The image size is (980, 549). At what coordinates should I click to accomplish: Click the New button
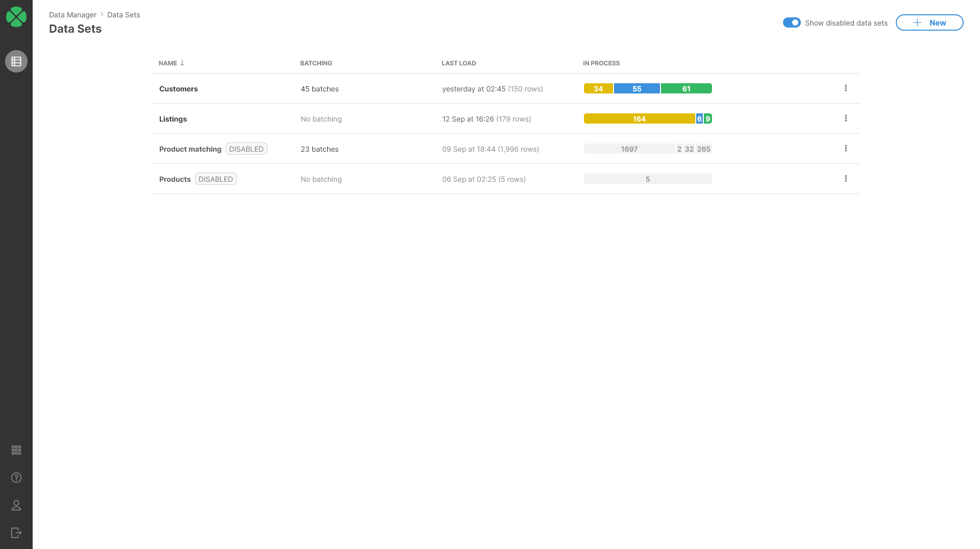point(929,22)
